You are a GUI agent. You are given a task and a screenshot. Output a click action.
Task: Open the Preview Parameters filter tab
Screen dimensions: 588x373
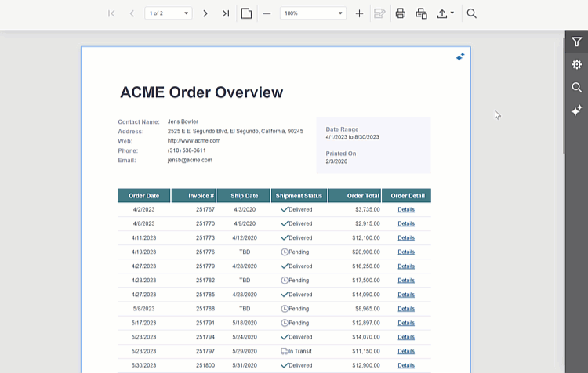pyautogui.click(x=577, y=42)
